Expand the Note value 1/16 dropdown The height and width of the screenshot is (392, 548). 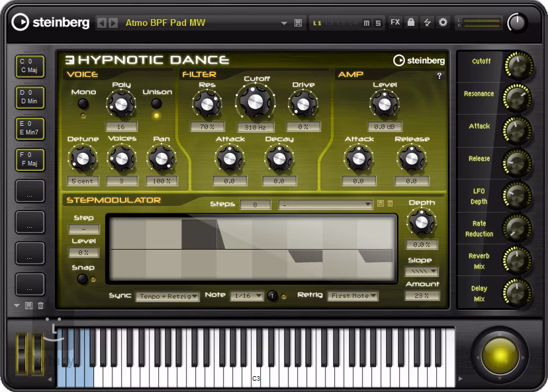coord(247,296)
